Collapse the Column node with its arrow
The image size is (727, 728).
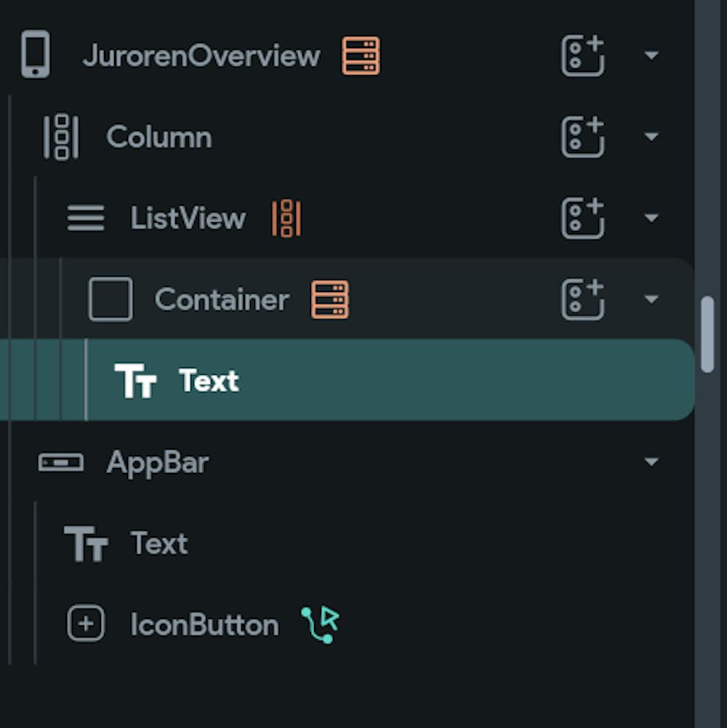651,137
